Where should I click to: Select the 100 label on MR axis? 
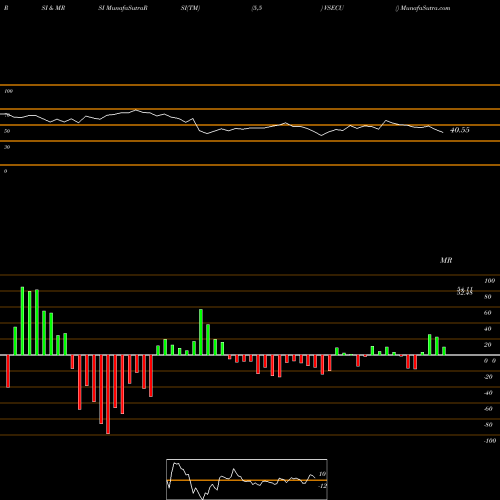[x=490, y=281]
